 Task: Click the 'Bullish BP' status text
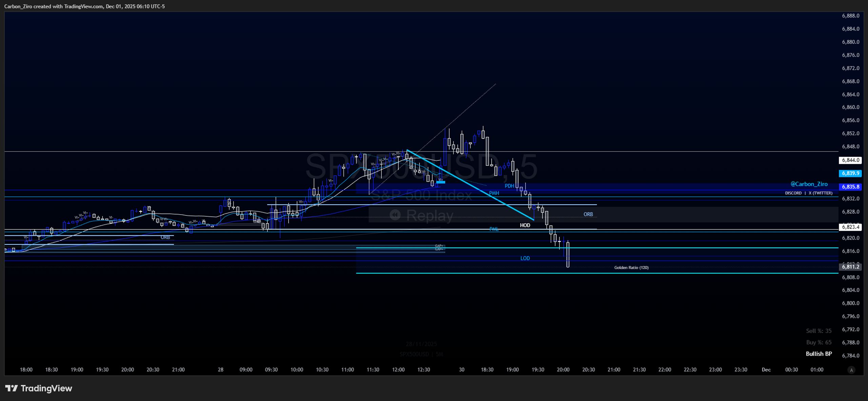(819, 354)
